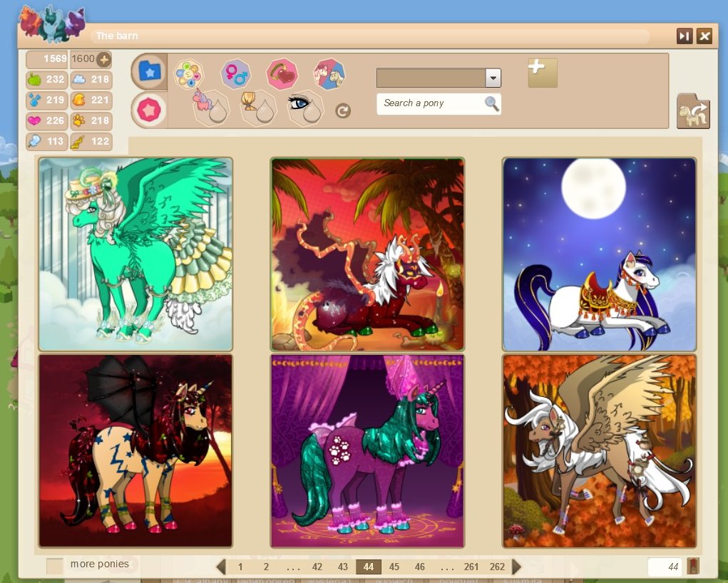Go to page 46
The image size is (728, 583).
[x=420, y=567]
